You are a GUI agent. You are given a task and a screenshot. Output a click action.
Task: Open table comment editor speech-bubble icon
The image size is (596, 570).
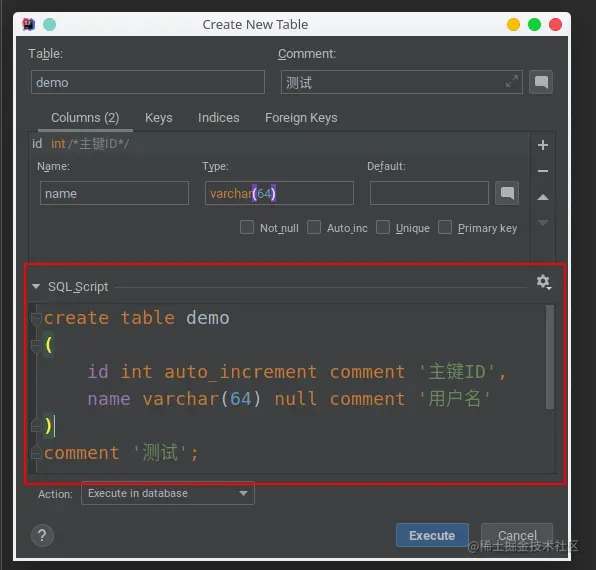(x=541, y=82)
